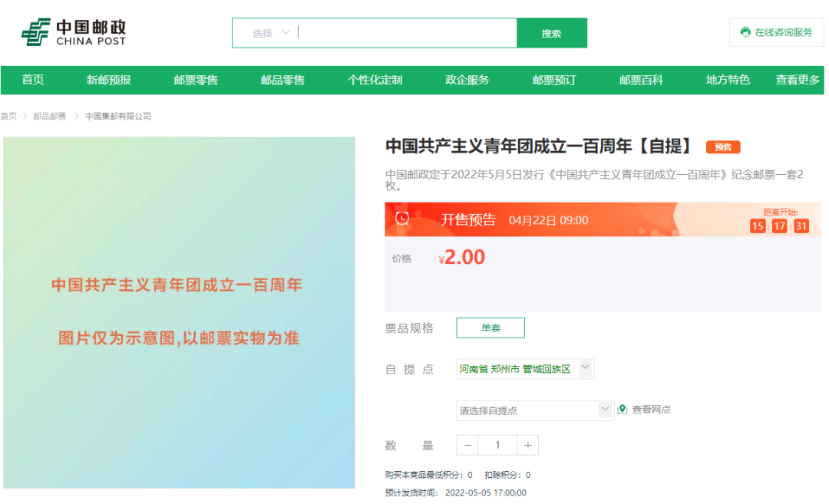Open the 新邮预报 menu item
This screenshot has height=504, width=829.
[x=108, y=80]
